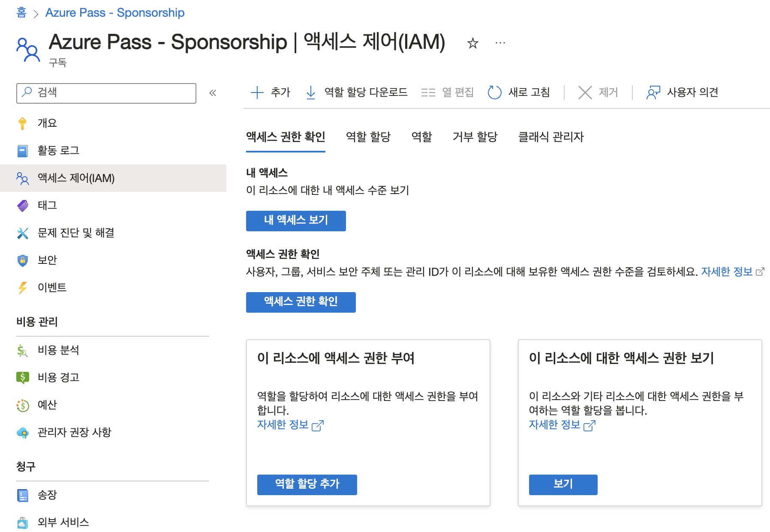770x532 pixels.
Task: Open the more options ellipsis menu
Action: [x=500, y=43]
